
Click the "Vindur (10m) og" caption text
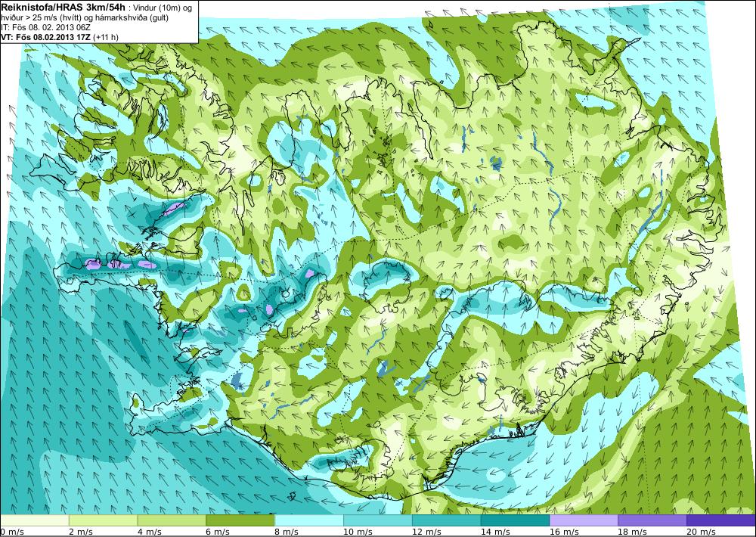tap(163, 8)
